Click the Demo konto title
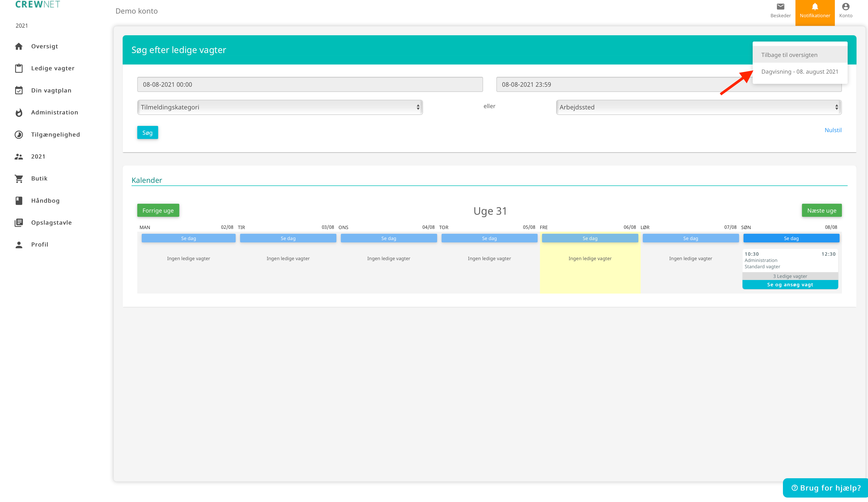The width and height of the screenshot is (868, 502). point(136,11)
